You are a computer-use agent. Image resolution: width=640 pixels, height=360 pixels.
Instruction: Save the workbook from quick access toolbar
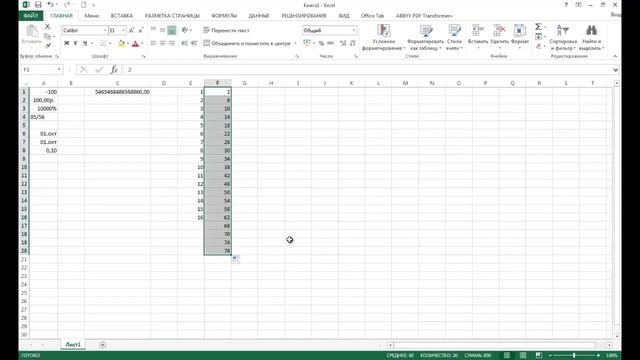[38, 5]
